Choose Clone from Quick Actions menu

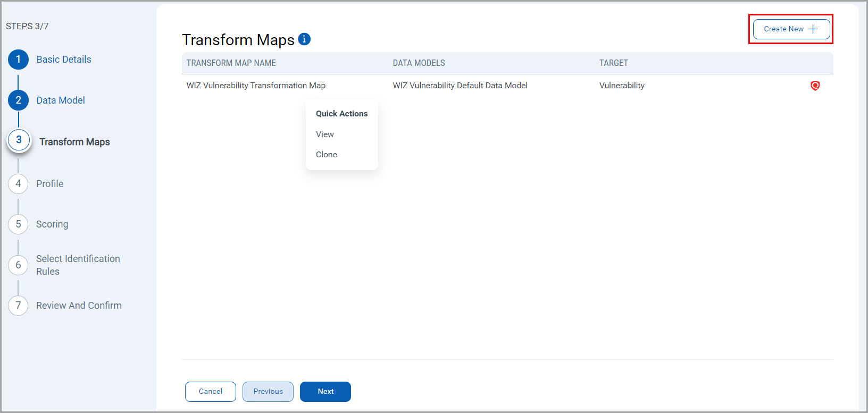(327, 155)
